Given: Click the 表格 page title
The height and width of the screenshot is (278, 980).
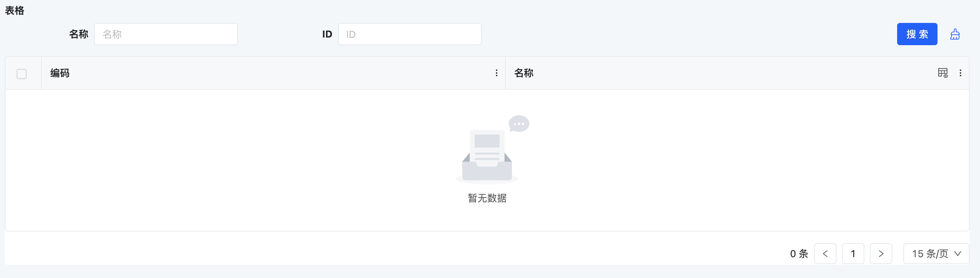Looking at the screenshot, I should pos(15,11).
